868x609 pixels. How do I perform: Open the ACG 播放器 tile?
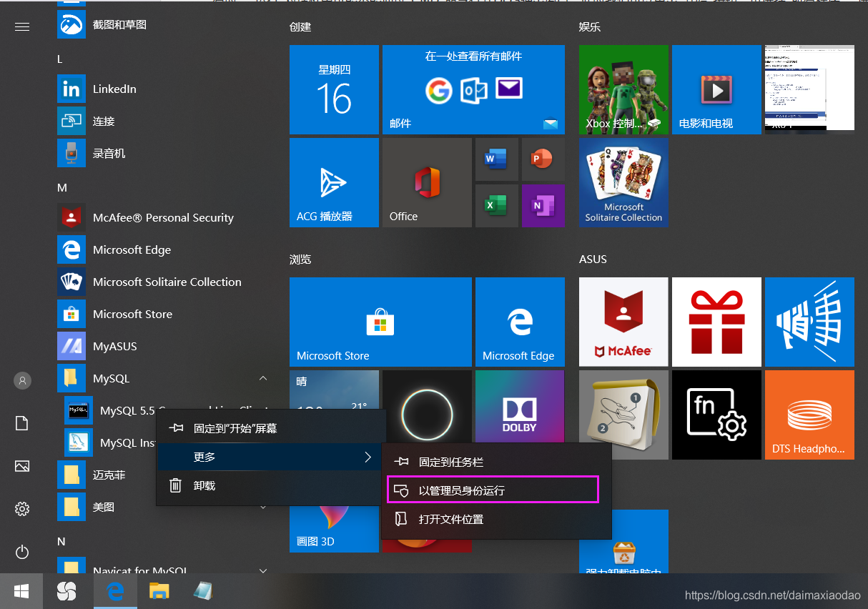pos(334,182)
